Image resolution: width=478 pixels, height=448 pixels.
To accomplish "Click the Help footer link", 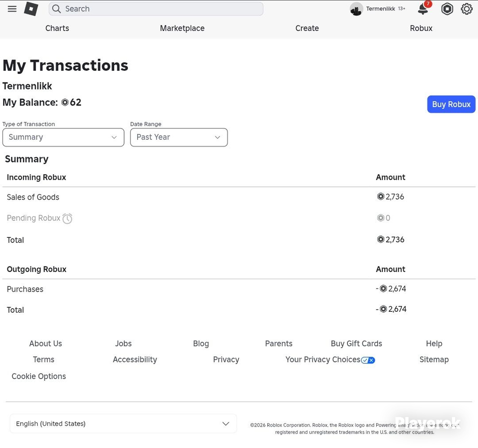I will [x=434, y=344].
